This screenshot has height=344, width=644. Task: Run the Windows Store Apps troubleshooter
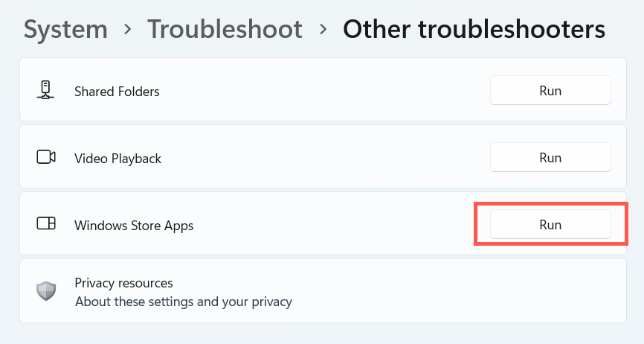[x=550, y=224]
